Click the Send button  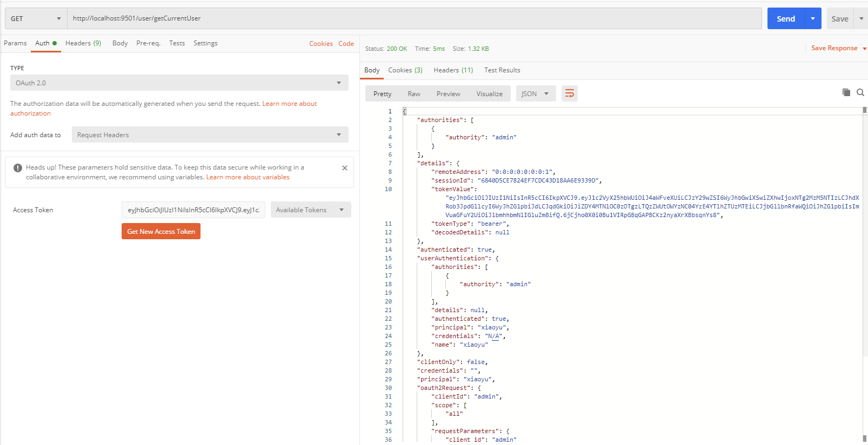coord(786,18)
